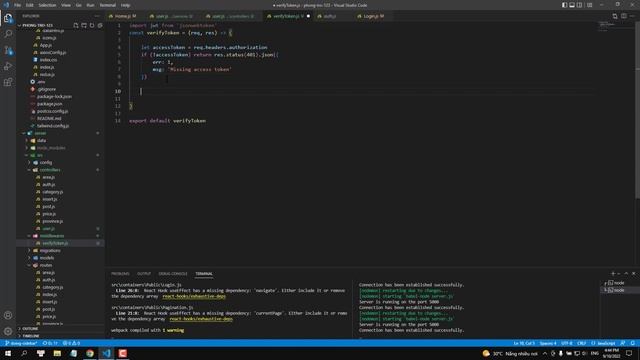This screenshot has height=360, width=640.
Task: Open the File menu
Action: (18, 5)
